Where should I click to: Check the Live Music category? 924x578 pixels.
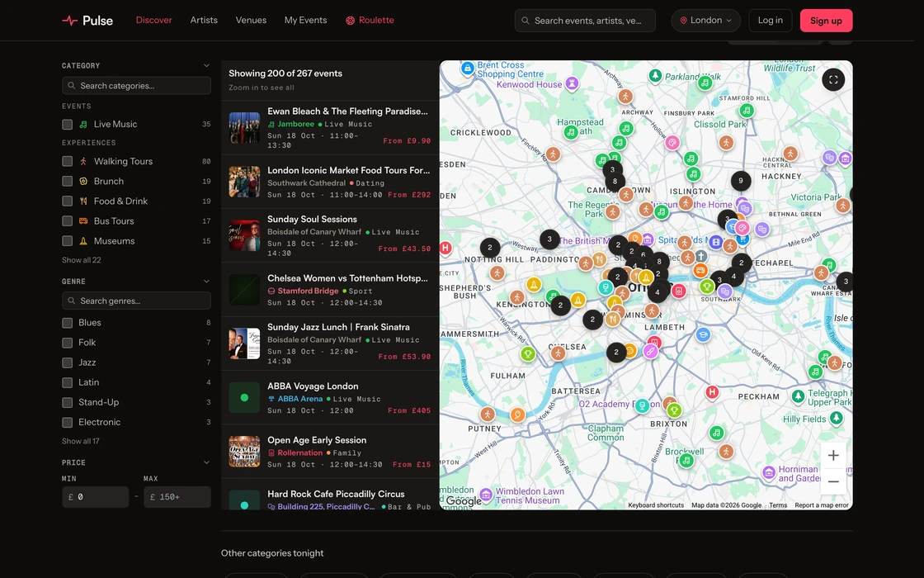pos(67,125)
